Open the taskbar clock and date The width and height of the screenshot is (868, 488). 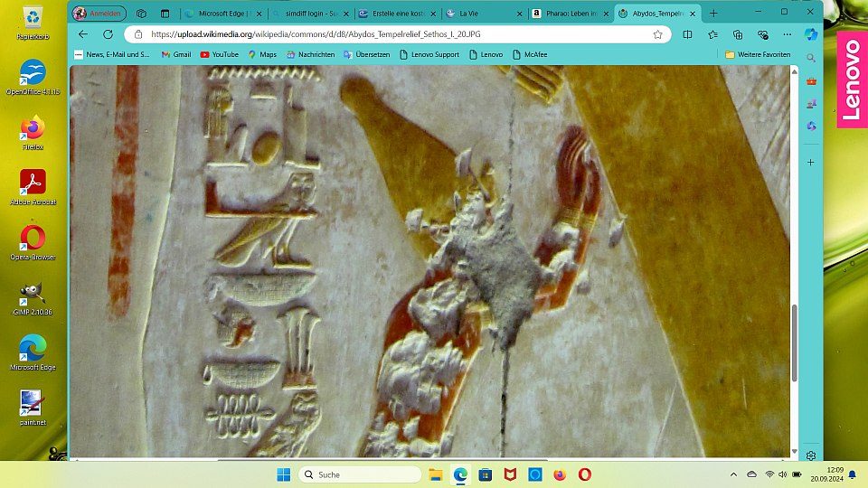(826, 474)
